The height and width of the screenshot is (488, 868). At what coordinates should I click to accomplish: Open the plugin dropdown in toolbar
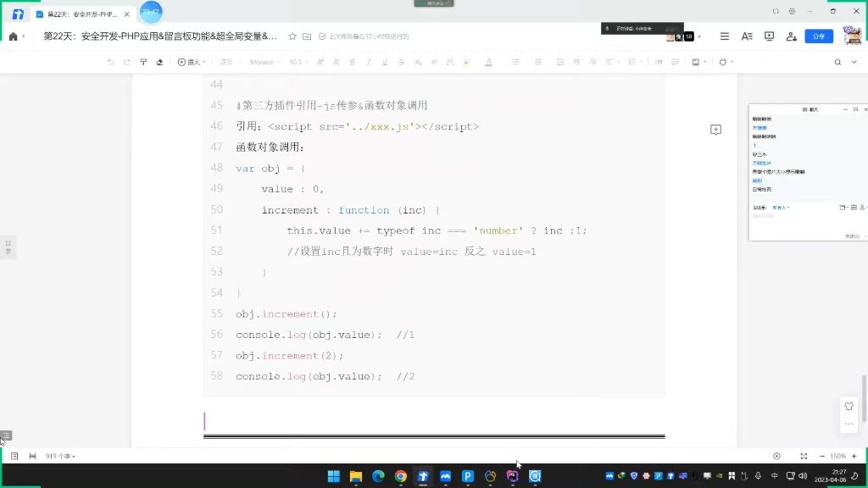tap(726, 62)
